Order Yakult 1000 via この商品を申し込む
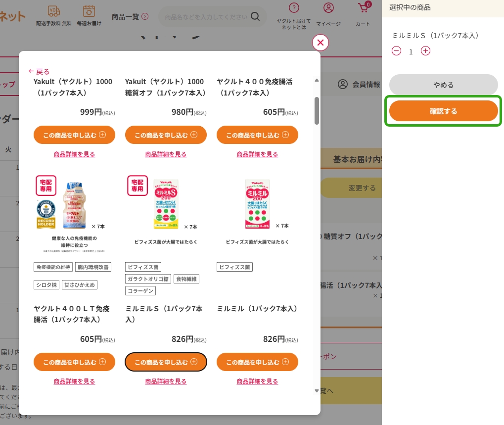The image size is (504, 425). (74, 135)
